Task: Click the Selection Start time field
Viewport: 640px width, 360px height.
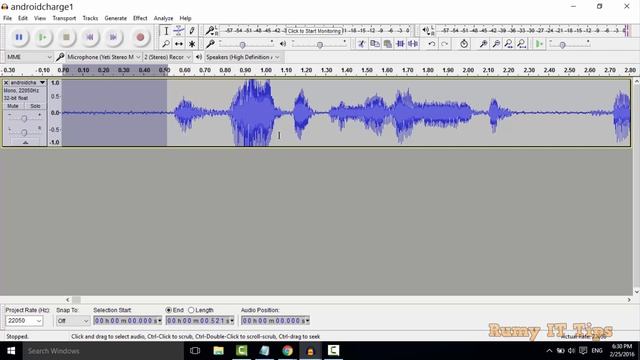Action: pyautogui.click(x=127, y=321)
